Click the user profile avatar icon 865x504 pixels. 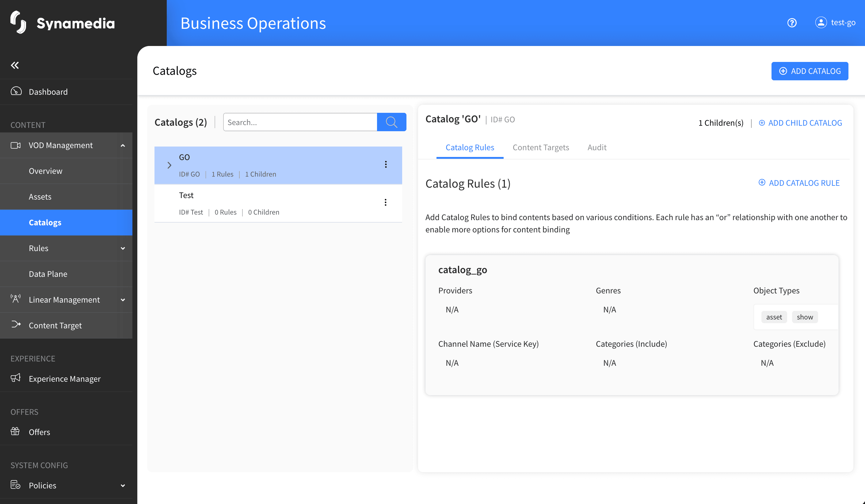(x=821, y=23)
